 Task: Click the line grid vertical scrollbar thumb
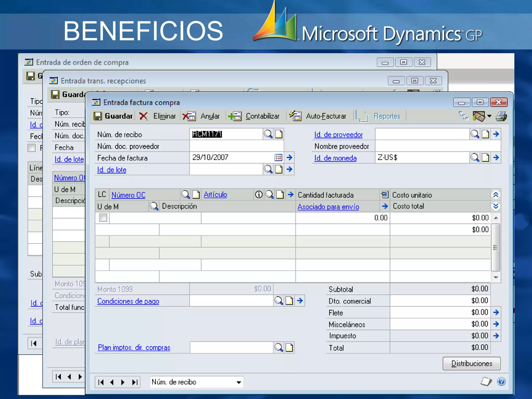(496, 247)
